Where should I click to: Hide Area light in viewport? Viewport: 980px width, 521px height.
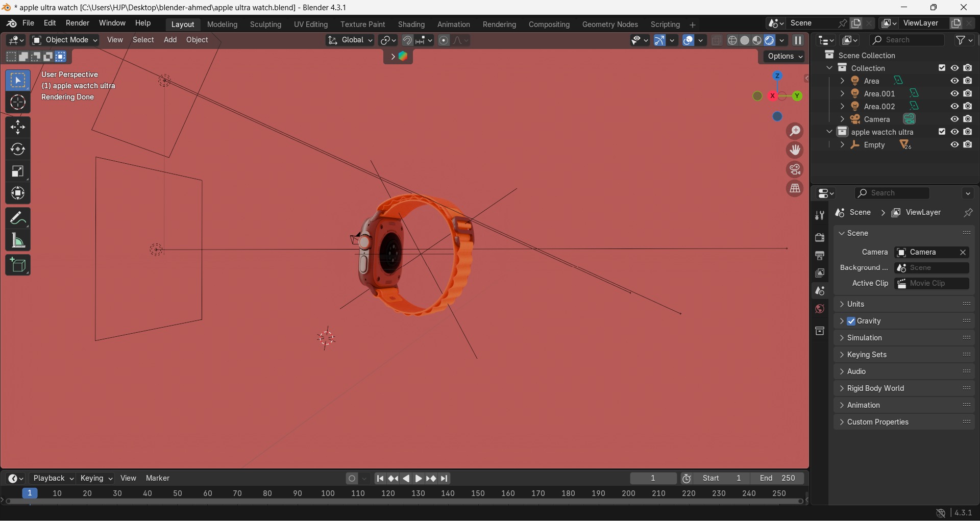pos(954,81)
